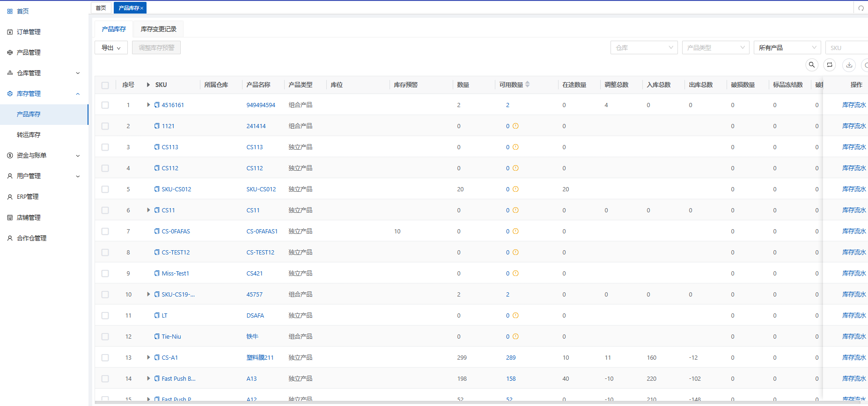Check the checkbox for row 2 SKU 1121
868x406 pixels.
pyautogui.click(x=105, y=126)
